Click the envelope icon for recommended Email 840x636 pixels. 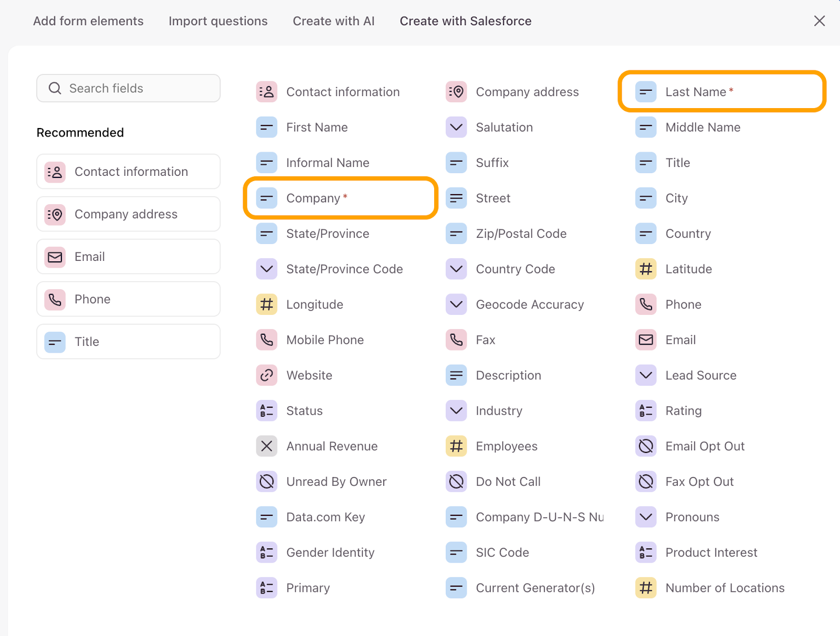[x=55, y=257]
